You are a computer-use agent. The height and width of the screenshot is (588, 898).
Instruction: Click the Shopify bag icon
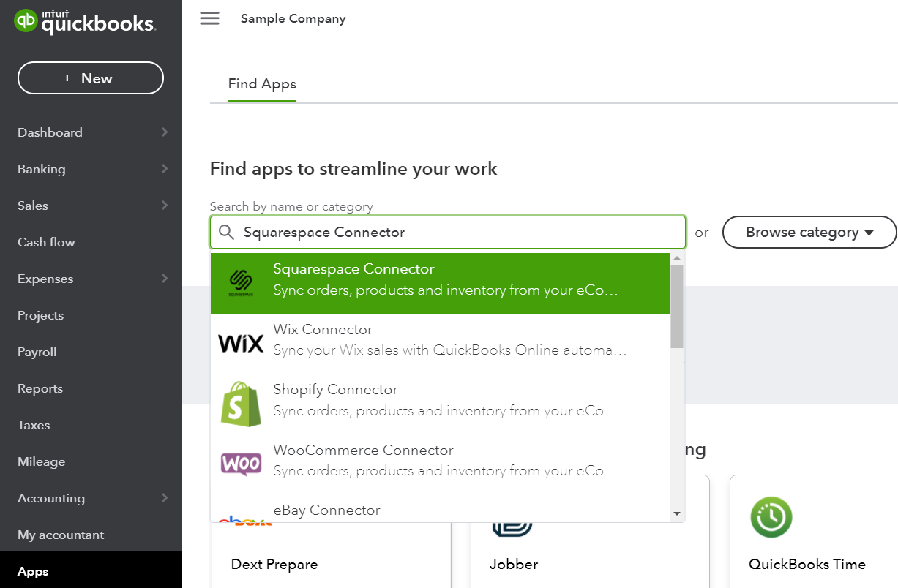click(241, 404)
